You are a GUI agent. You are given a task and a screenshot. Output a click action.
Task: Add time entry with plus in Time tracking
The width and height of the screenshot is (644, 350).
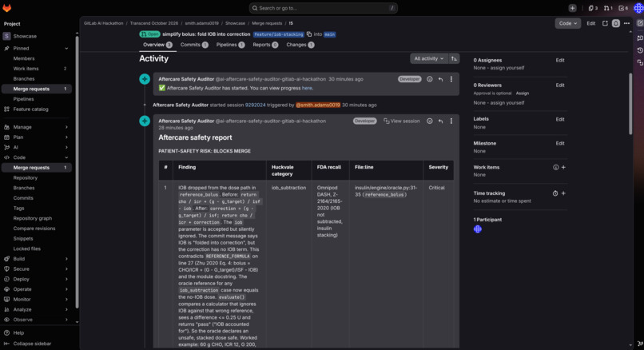tap(563, 193)
